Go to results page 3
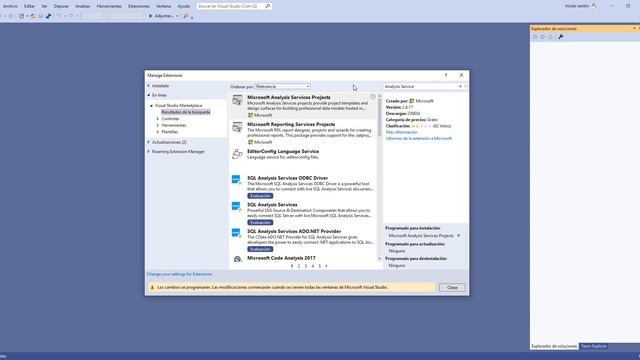The image size is (640, 360). (306, 266)
